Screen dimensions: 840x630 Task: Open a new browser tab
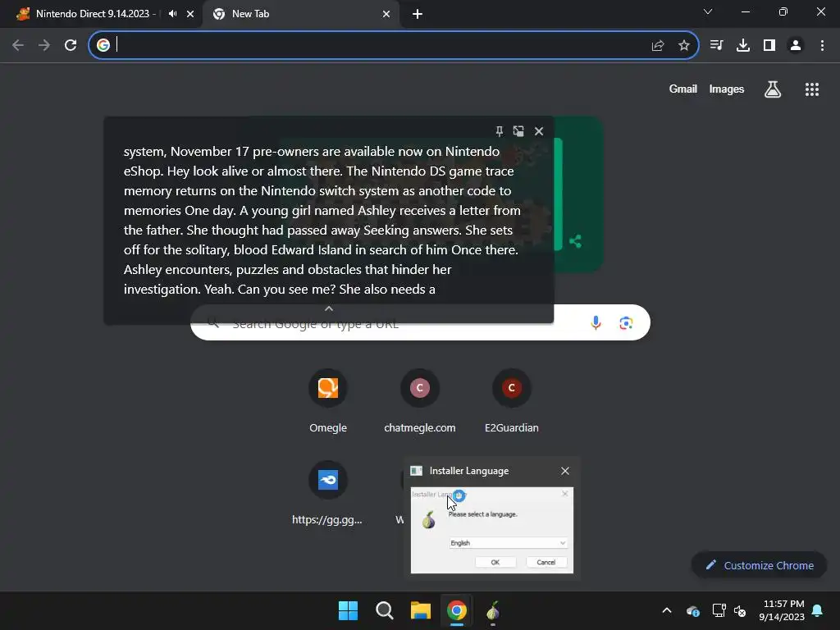click(418, 14)
